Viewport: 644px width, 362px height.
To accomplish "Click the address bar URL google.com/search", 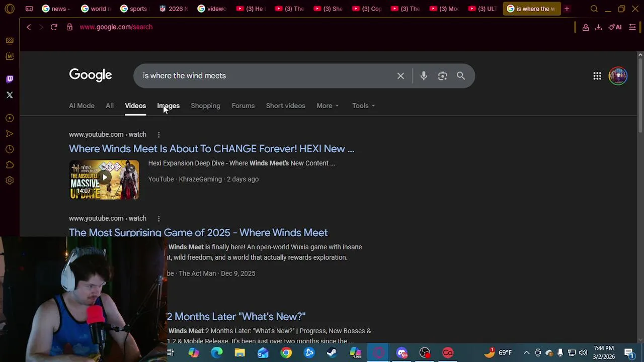I will pyautogui.click(x=116, y=27).
